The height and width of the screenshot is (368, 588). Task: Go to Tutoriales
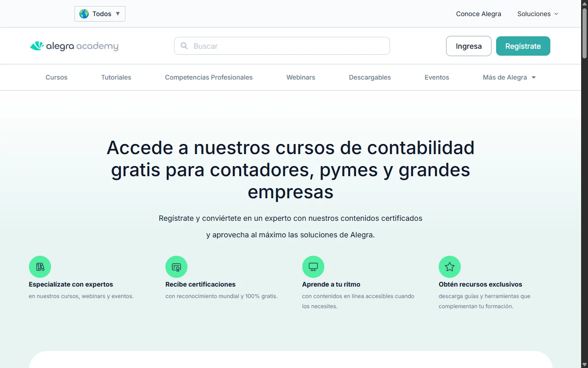[116, 77]
